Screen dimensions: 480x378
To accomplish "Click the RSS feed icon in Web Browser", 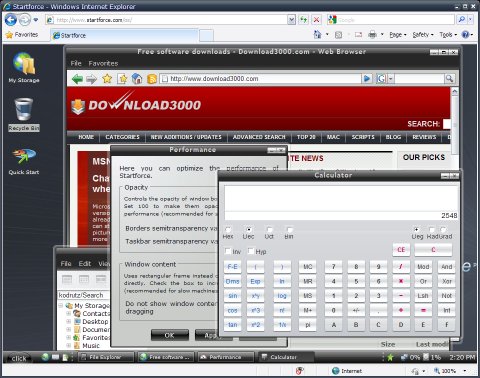I will click(x=152, y=79).
